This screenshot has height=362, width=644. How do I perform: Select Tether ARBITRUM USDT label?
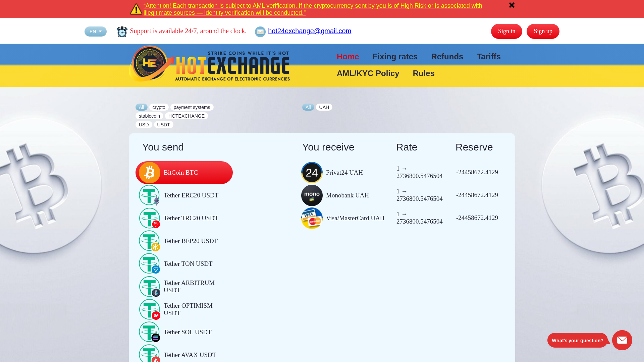click(x=189, y=287)
